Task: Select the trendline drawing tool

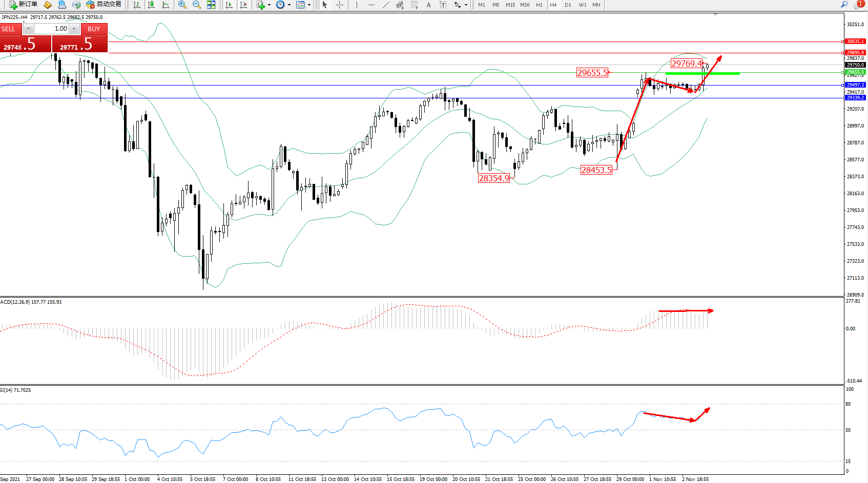Action: (385, 5)
